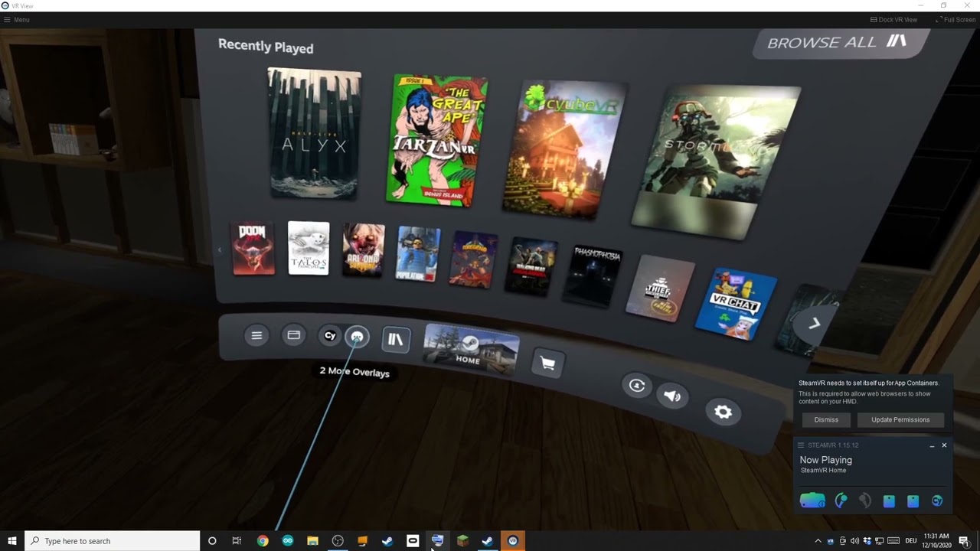Open the highlighted SteamVR taskbar icon
980x551 pixels.
click(513, 541)
